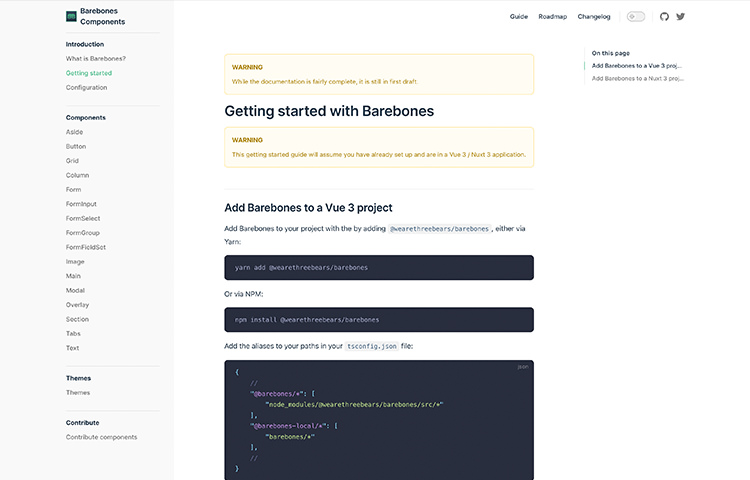Open the FormInput component page
This screenshot has height=480, width=750.
[x=81, y=204]
